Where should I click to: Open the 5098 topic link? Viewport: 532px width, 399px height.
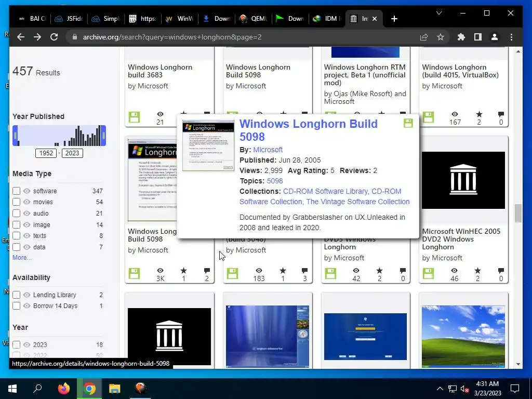tap(275, 181)
